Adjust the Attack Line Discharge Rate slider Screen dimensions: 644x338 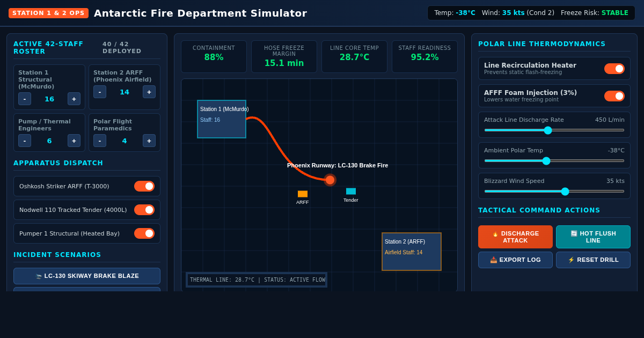[554, 130]
